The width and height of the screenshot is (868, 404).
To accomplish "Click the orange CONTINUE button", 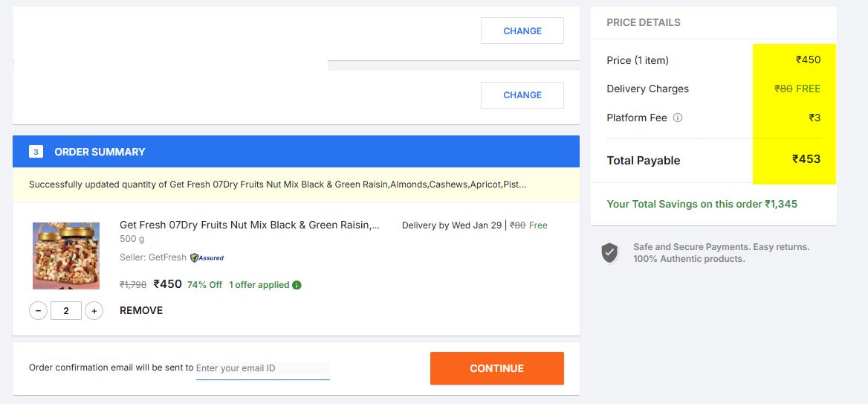I will coord(497,368).
